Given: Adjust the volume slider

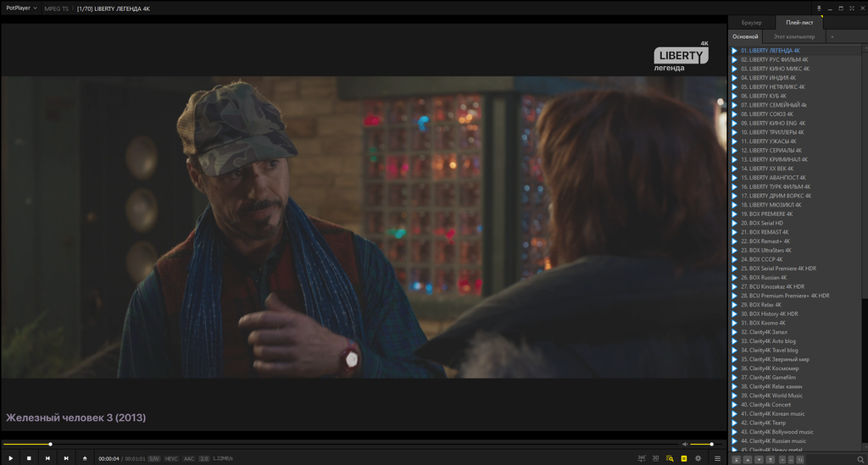Looking at the screenshot, I should coord(706,444).
